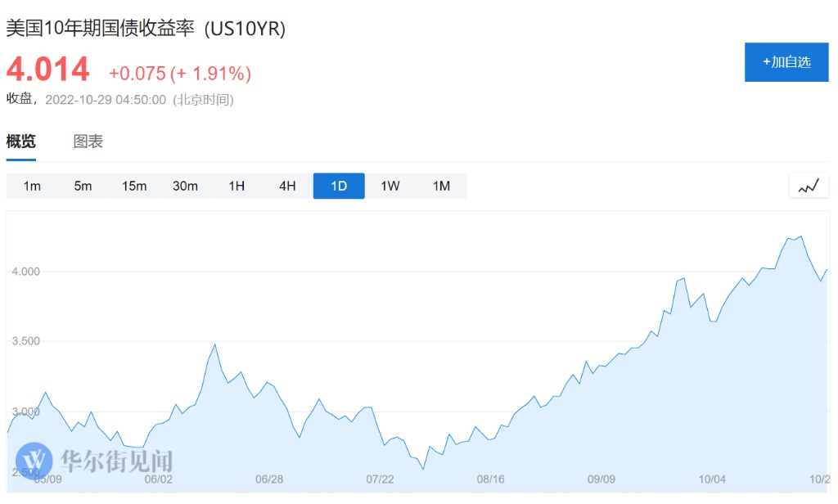838x504 pixels.
Task: Switch chart to 30m interval
Action: pos(185,186)
